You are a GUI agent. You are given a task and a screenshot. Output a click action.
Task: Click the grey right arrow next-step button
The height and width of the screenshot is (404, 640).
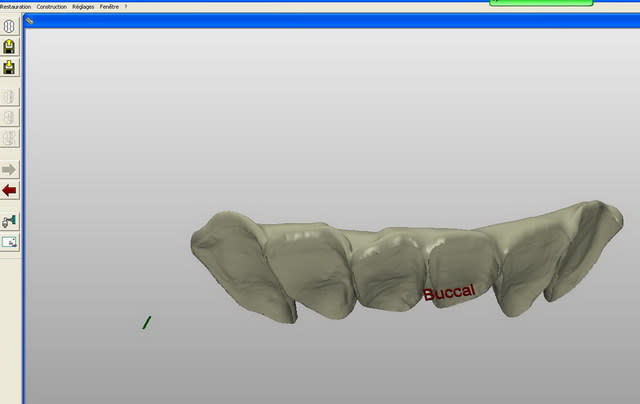(x=10, y=169)
